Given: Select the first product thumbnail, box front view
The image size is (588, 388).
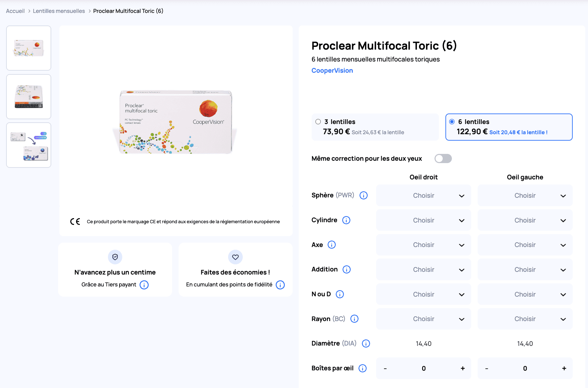Looking at the screenshot, I should 29,48.
